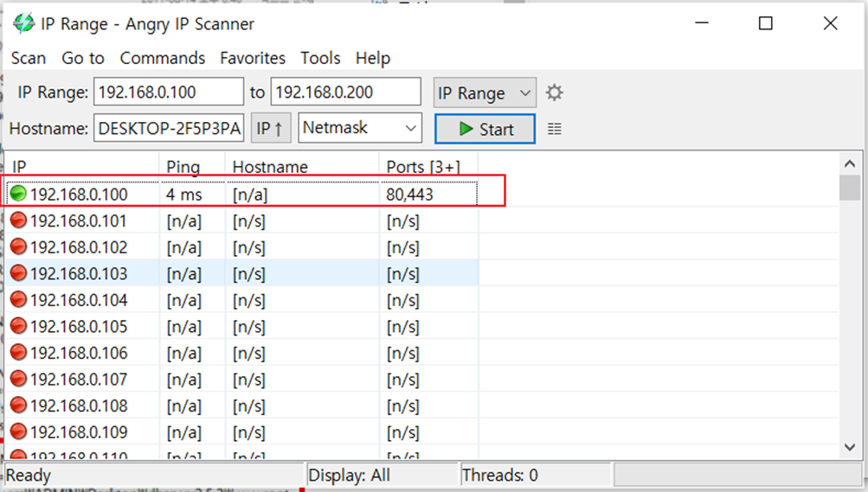Click hostname [n/s] cell for 192.168.0.107
The image size is (868, 492).
click(249, 380)
